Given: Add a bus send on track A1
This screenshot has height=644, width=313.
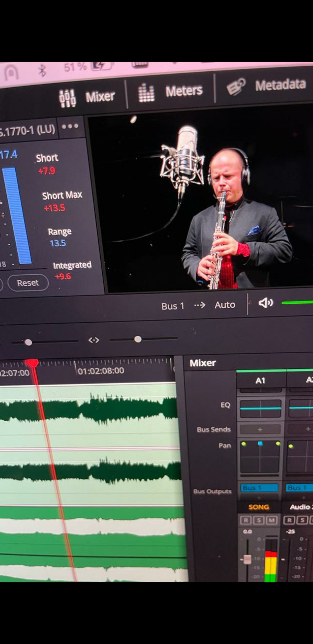Looking at the screenshot, I should pos(260,429).
